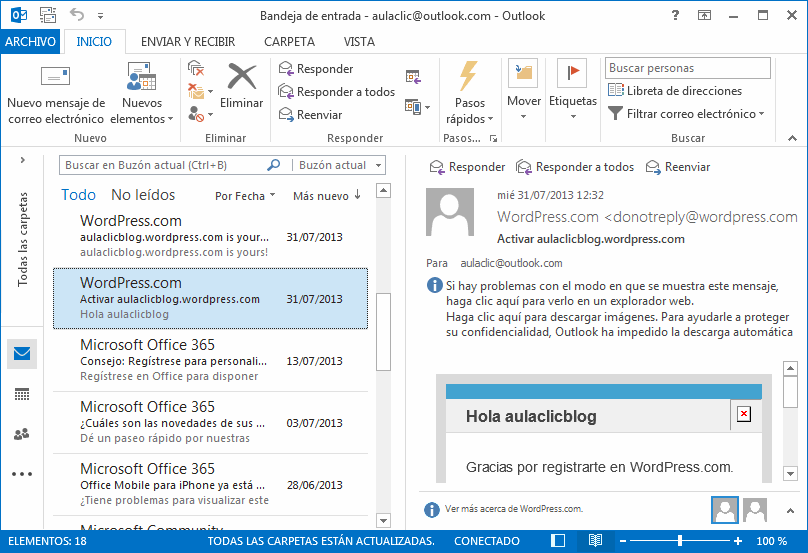Open the Office Mobile para iPhone message

tap(210, 483)
